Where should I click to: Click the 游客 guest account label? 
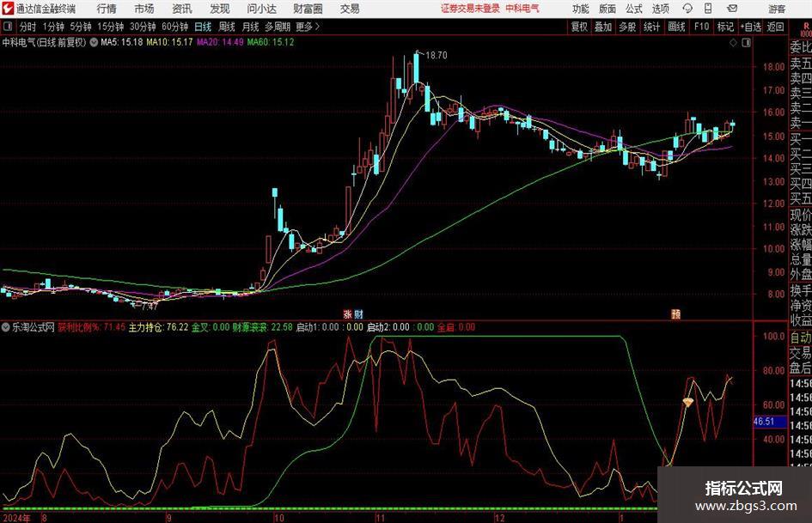pos(777,9)
